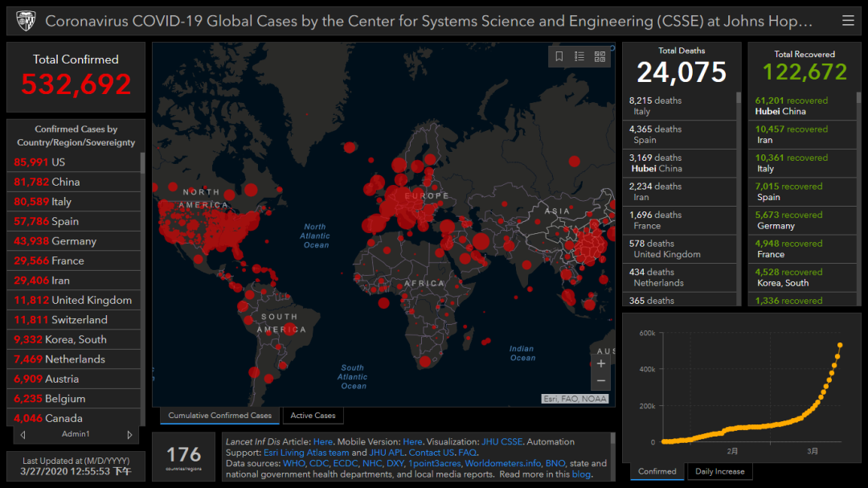Select United Kingdom in confirmed list
The width and height of the screenshot is (868, 488).
[x=74, y=300]
